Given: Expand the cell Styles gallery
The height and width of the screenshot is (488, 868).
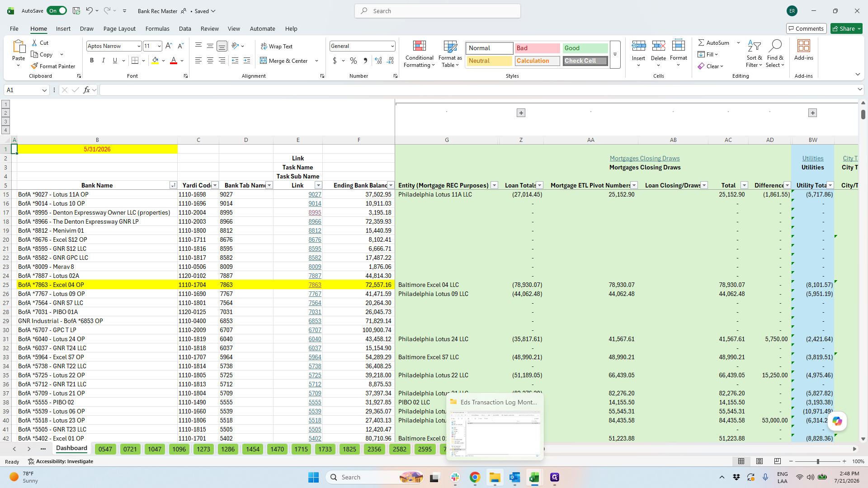Looking at the screenshot, I should pyautogui.click(x=615, y=54).
